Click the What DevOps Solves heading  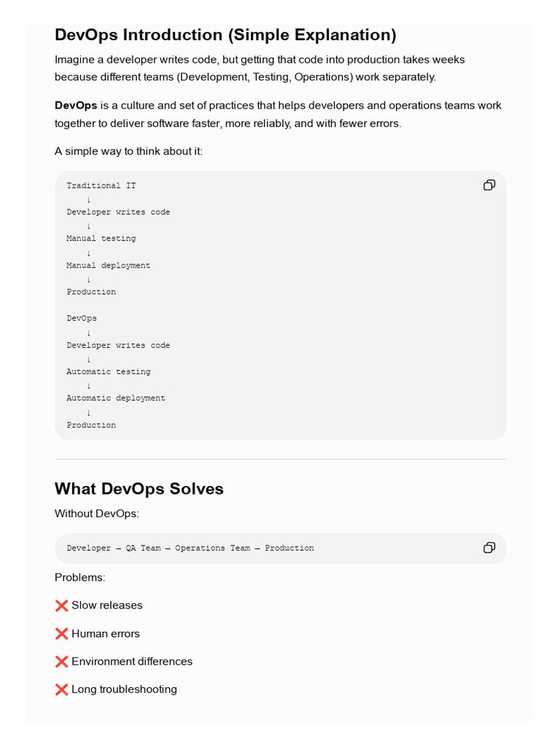tap(139, 489)
